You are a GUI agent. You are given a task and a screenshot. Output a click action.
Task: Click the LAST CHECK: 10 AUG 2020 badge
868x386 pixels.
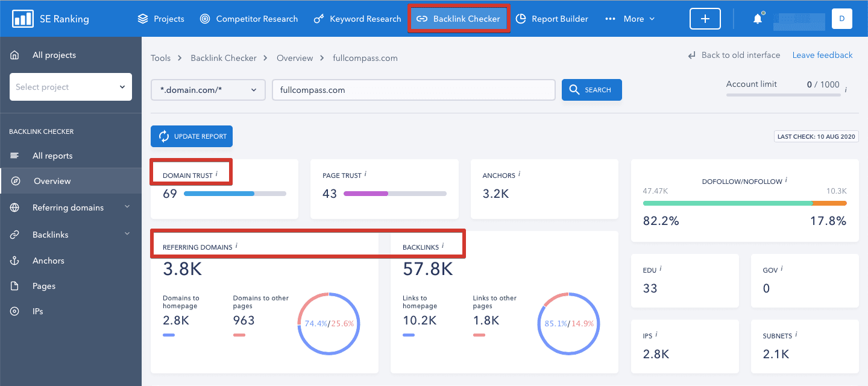816,137
